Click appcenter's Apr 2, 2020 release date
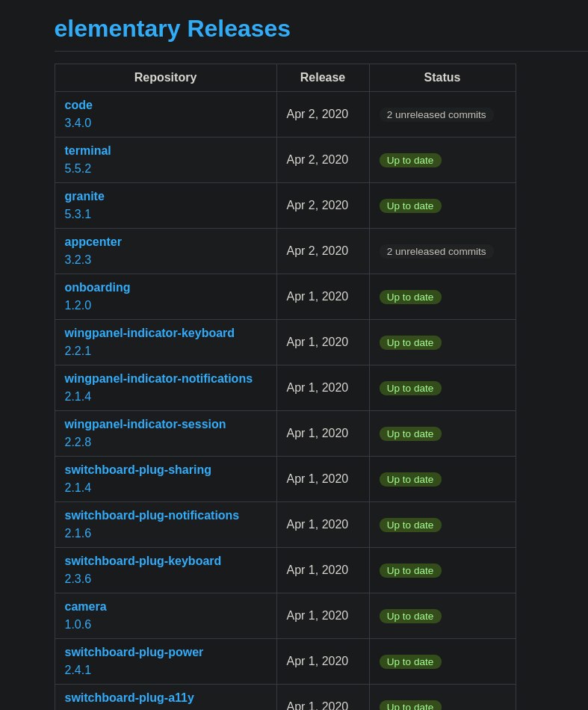588x710 pixels. pyautogui.click(x=318, y=251)
